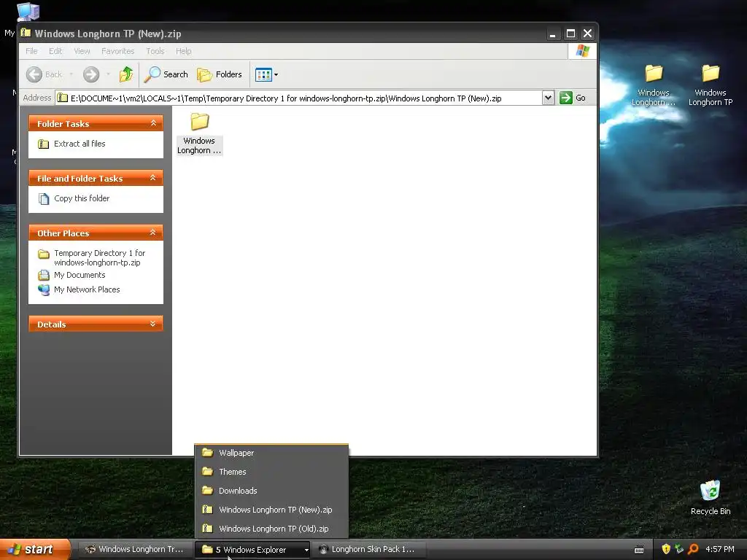Open the Edit menu
This screenshot has width=747, height=560.
pos(55,51)
